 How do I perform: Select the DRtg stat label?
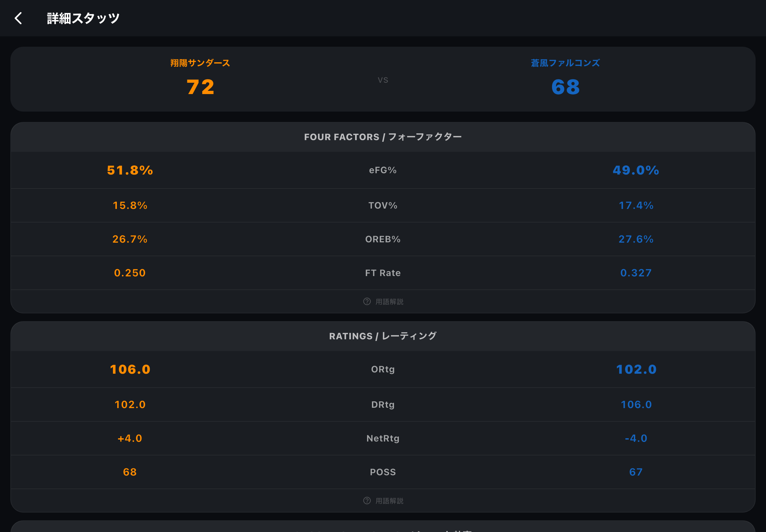click(383, 405)
